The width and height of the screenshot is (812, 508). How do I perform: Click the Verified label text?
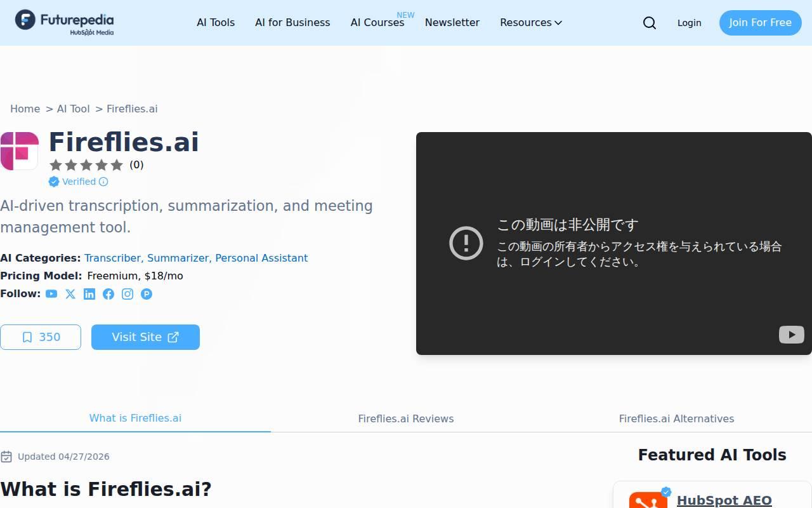click(79, 182)
